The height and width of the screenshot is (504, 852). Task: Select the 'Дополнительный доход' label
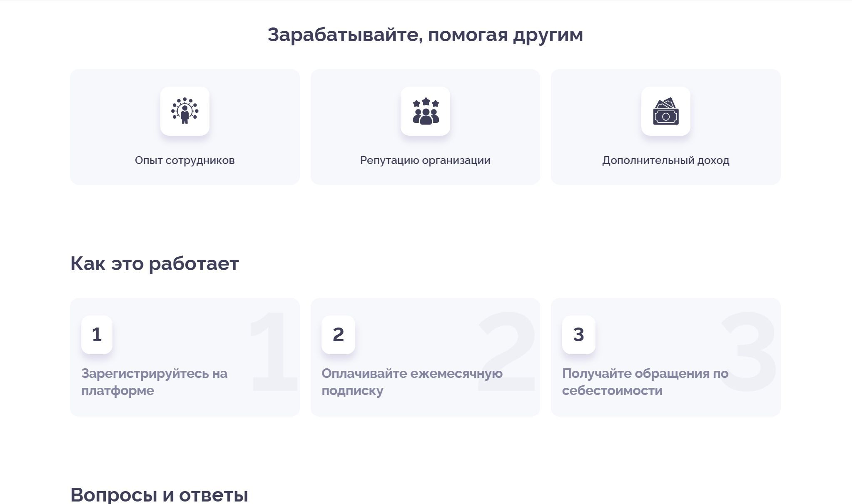click(665, 160)
